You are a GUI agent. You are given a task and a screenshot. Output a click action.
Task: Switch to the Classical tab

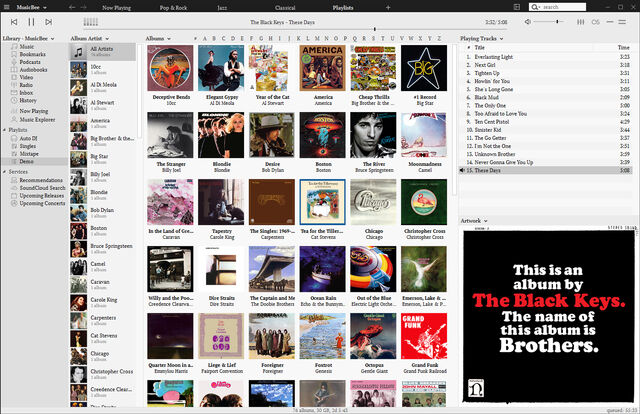tap(285, 7)
